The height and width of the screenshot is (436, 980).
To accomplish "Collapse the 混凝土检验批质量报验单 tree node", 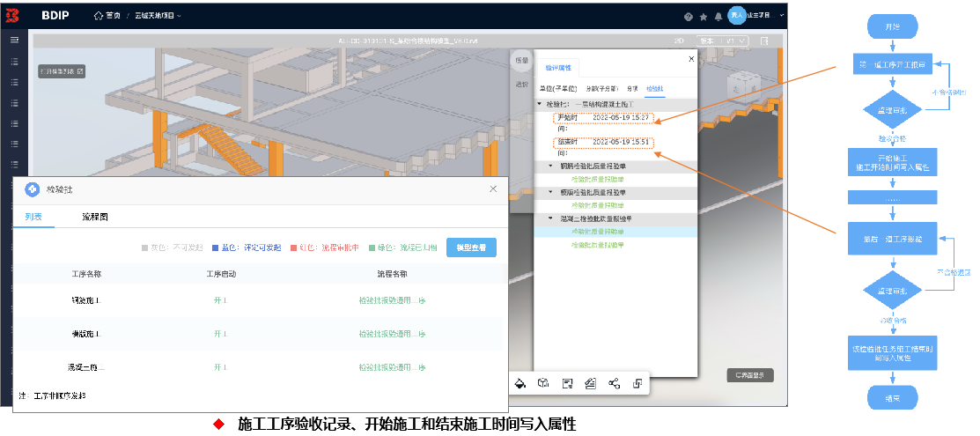I will click(551, 218).
